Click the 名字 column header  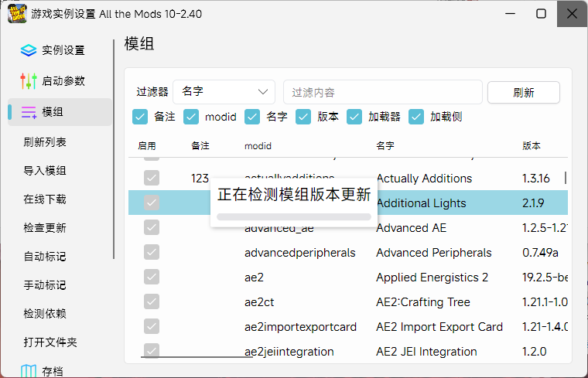coord(385,145)
